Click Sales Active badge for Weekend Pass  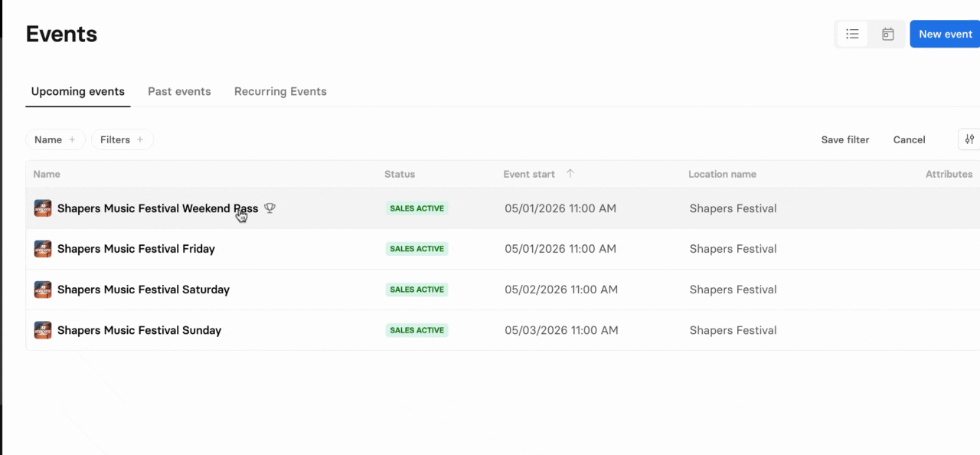click(x=416, y=208)
